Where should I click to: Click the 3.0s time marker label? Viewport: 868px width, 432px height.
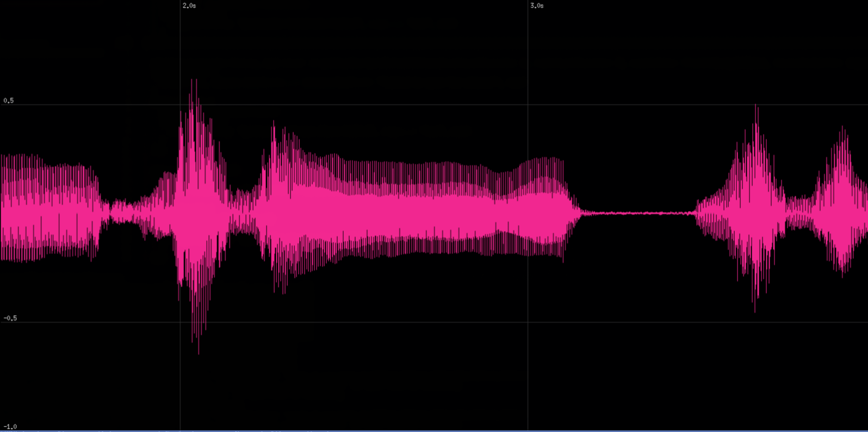pyautogui.click(x=537, y=5)
